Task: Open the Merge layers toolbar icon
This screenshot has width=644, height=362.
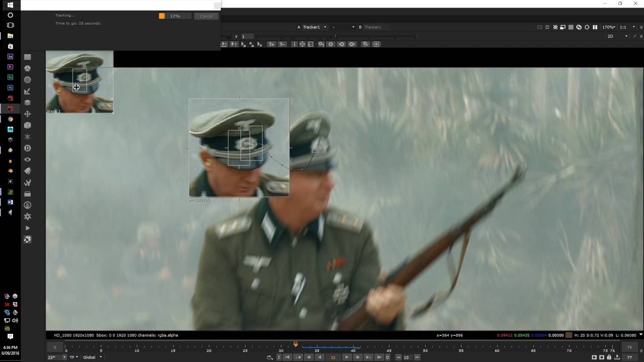Action: pos(28,103)
